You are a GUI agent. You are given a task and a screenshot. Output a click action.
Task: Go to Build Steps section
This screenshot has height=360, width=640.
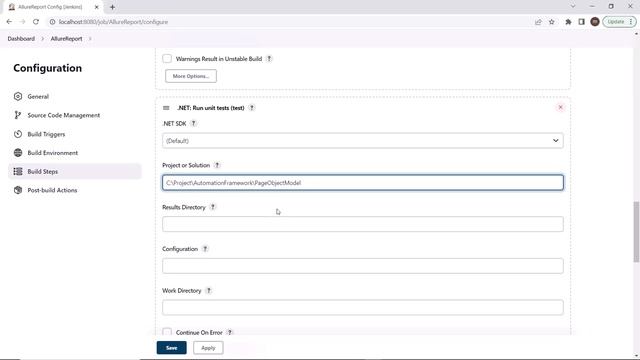point(75,171)
